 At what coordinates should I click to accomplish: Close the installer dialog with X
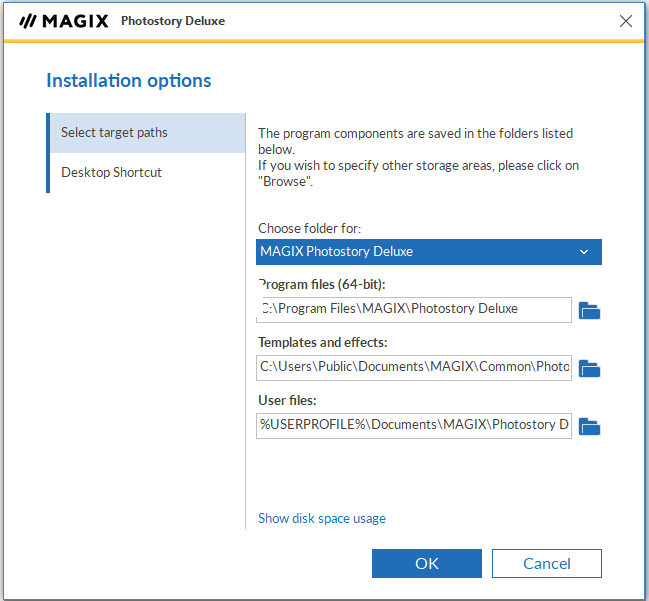(x=626, y=21)
